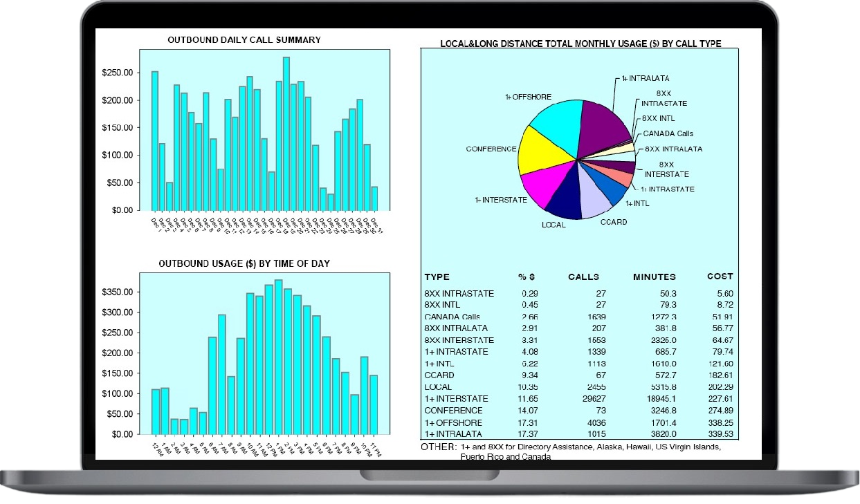Screen dimensions: 860x504
Task: Click the tallest bar in Usage by Time of Day
Action: pos(278,356)
